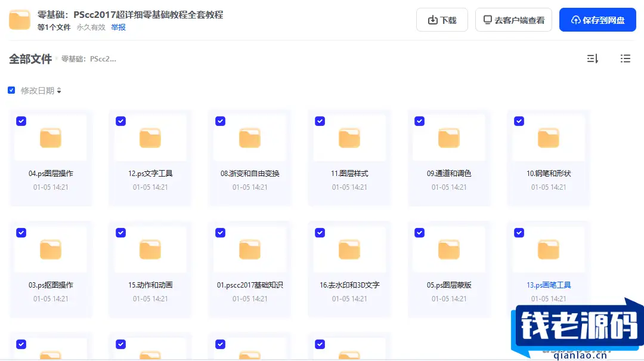This screenshot has height=361, width=644.
Task: Uncheck the 16.去水印和3D文字 folder checkbox
Action: (320, 233)
